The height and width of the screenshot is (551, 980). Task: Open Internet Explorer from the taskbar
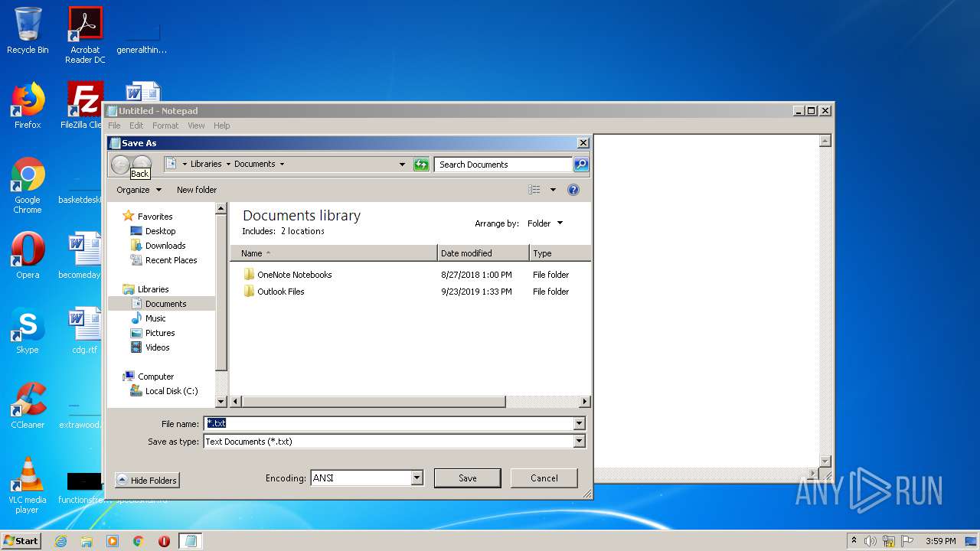tap(60, 541)
